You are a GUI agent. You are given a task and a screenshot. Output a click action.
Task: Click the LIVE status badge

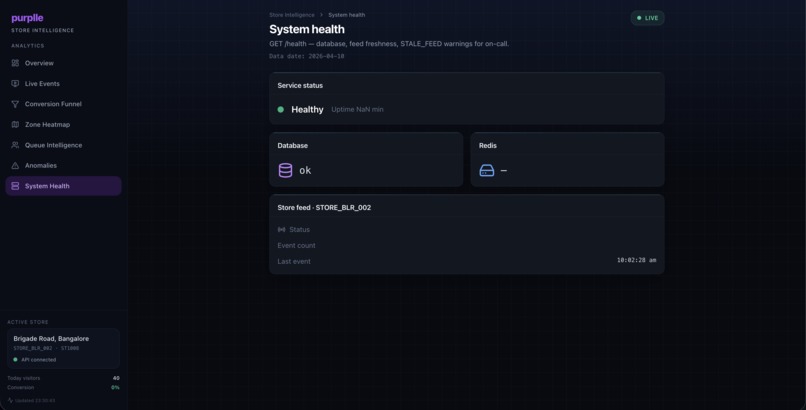pyautogui.click(x=648, y=18)
